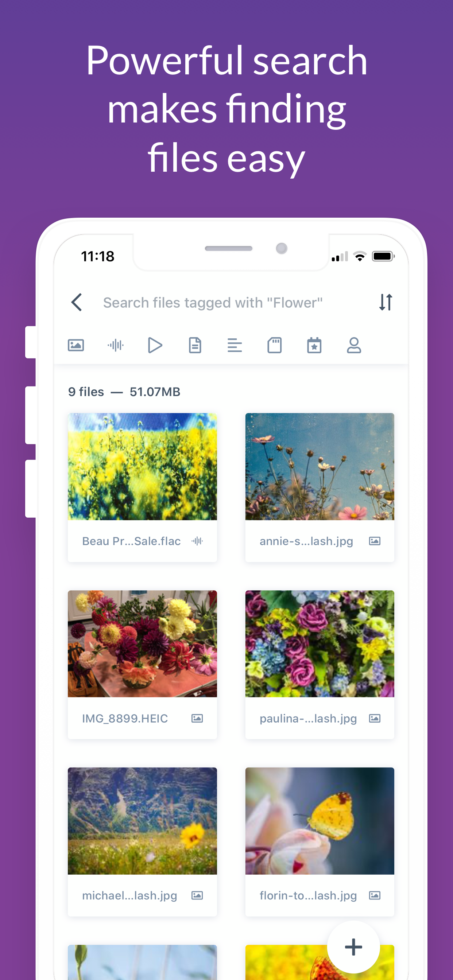Filter by storage card icon
This screenshot has height=980, width=453.
point(275,345)
